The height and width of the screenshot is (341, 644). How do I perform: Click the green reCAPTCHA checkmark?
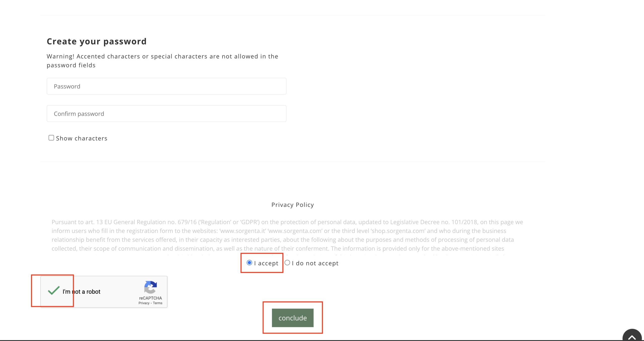tap(54, 291)
